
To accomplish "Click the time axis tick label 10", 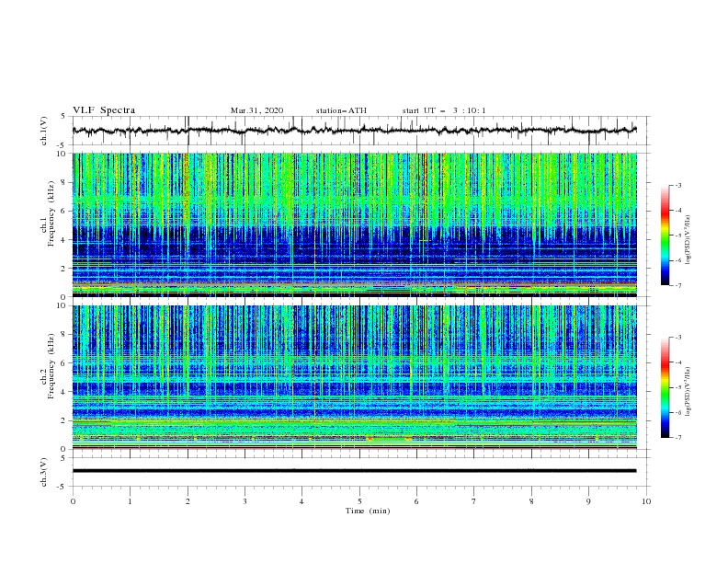I will click(x=646, y=501).
